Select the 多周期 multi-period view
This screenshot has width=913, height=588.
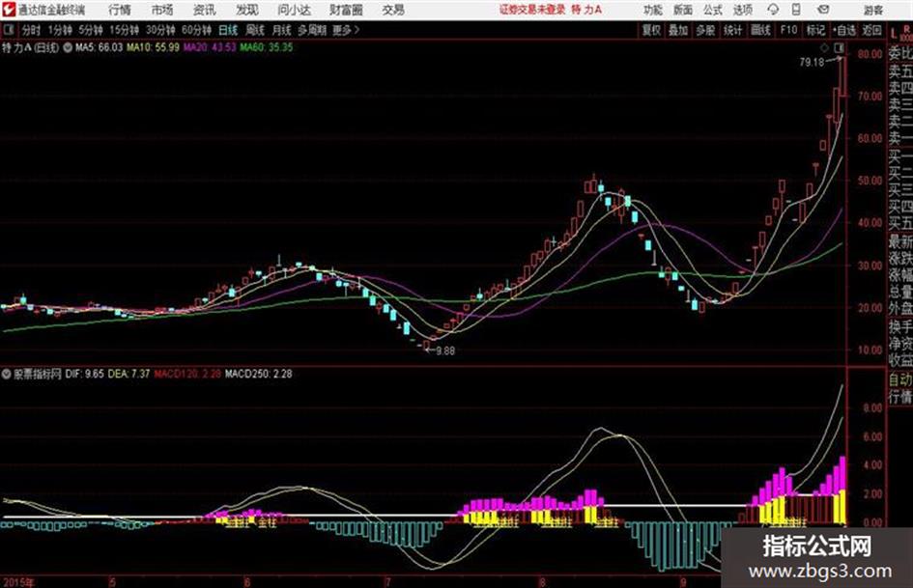[x=312, y=30]
